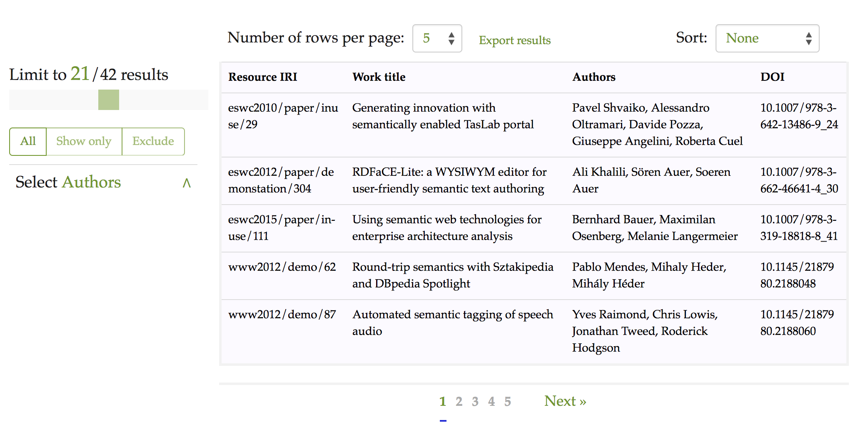
Task: Click the results limit slider handle
Action: tap(109, 100)
